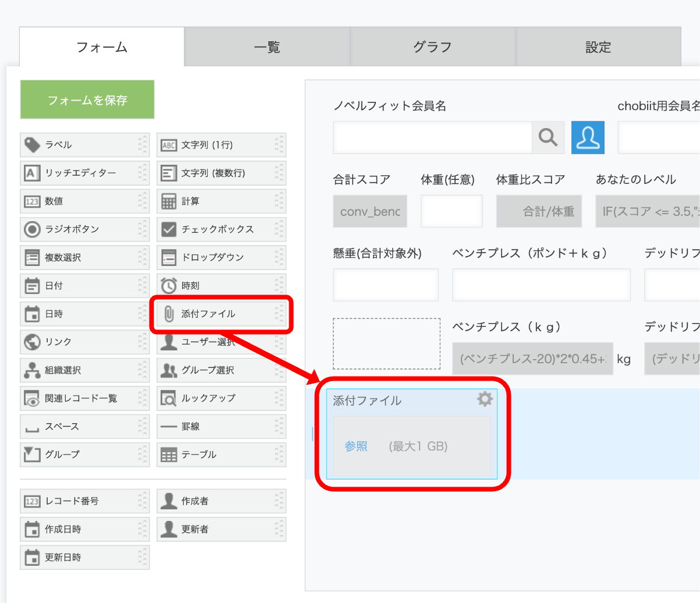Click the 作成日時 calendar icon
Image resolution: width=700 pixels, height=603 pixels.
pyautogui.click(x=32, y=530)
